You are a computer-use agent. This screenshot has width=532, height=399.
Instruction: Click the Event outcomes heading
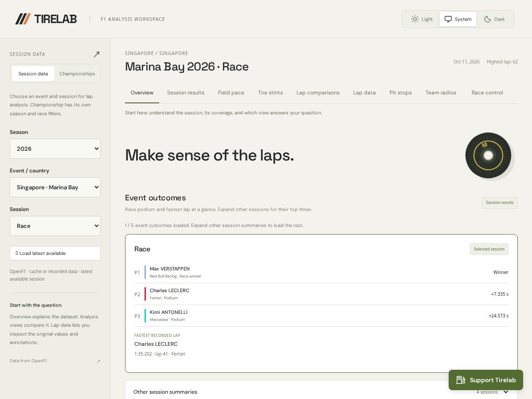pos(156,198)
